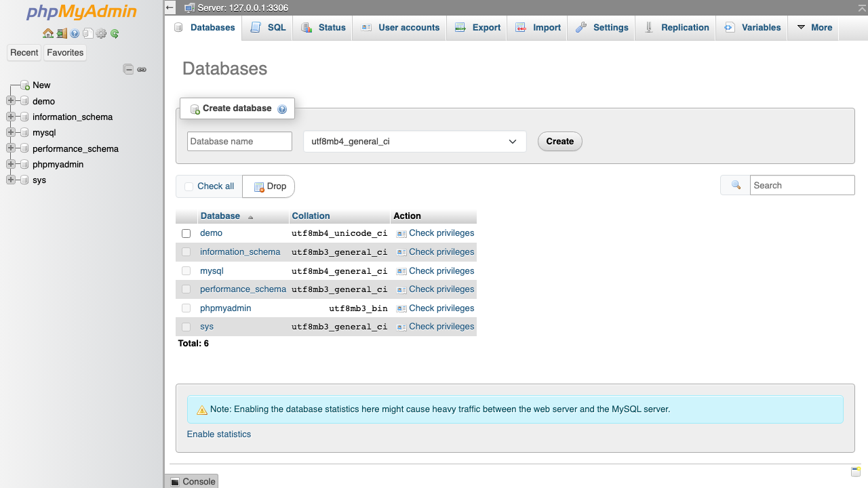868x488 pixels.
Task: Collapse all tree nodes icon
Action: (128, 69)
